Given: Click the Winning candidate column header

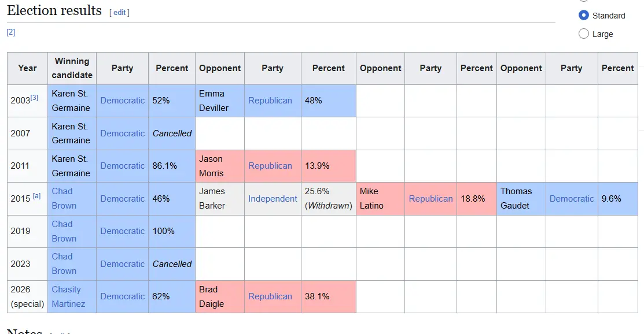Looking at the screenshot, I should click(x=72, y=68).
